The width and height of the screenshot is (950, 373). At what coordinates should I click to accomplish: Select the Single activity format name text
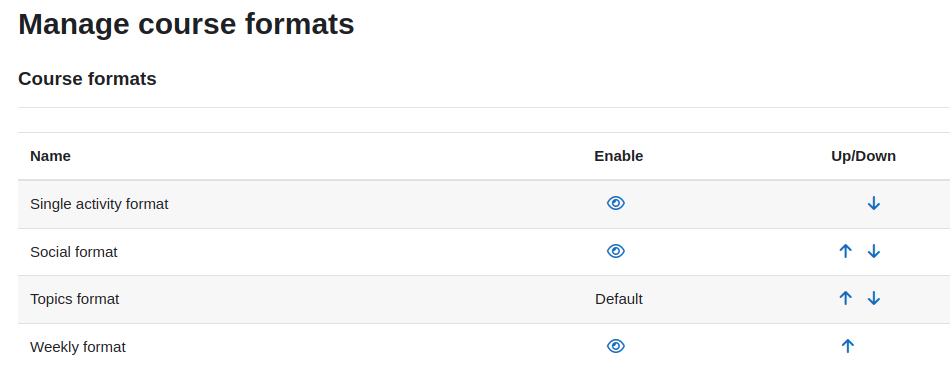coord(99,205)
